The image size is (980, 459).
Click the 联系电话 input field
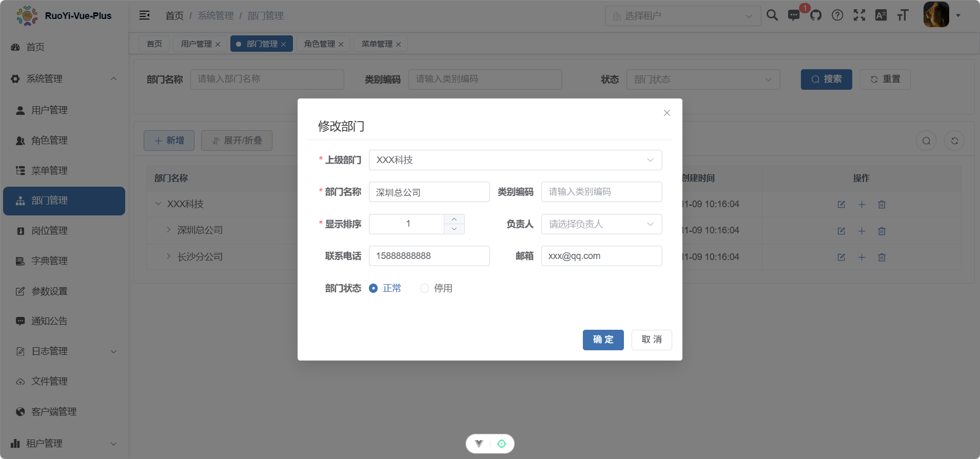coord(429,256)
